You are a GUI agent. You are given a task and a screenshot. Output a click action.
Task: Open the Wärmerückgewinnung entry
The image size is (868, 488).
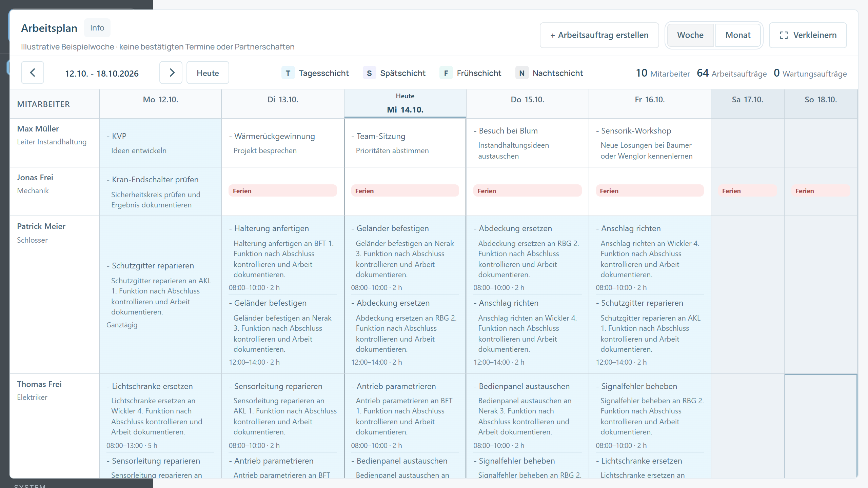click(x=283, y=143)
